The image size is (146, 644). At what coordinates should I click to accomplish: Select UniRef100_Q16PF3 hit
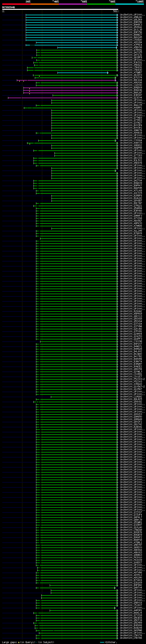(131, 339)
